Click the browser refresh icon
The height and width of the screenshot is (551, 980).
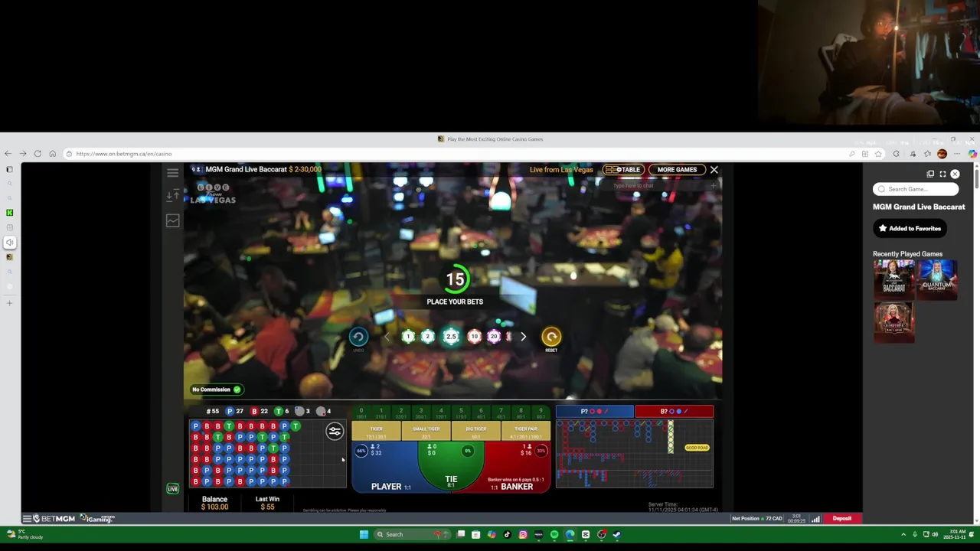(x=38, y=154)
